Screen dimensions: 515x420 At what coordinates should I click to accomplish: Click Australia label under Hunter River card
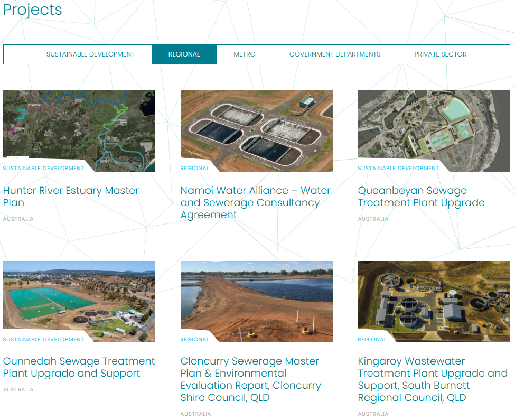tap(18, 219)
